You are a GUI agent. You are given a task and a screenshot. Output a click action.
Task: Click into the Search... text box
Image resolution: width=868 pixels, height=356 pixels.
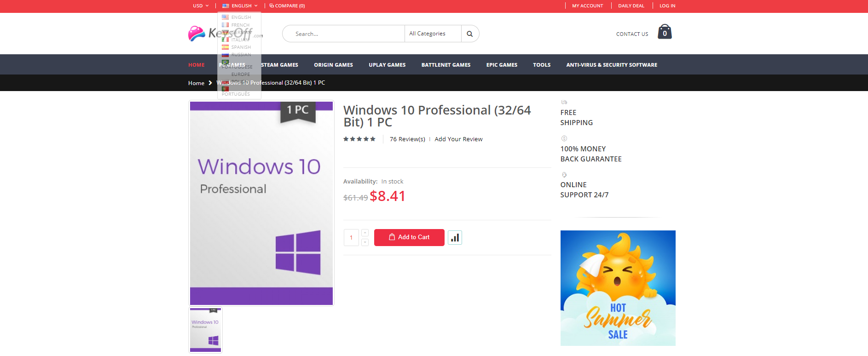(x=343, y=34)
